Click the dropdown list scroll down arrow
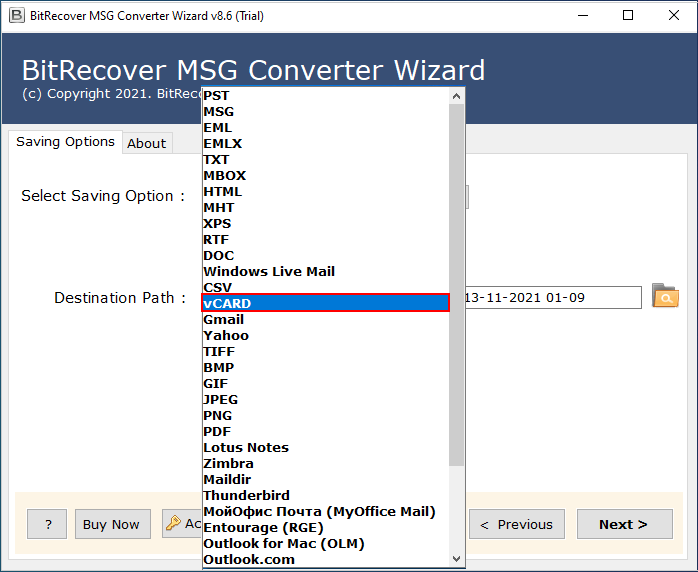 [456, 559]
